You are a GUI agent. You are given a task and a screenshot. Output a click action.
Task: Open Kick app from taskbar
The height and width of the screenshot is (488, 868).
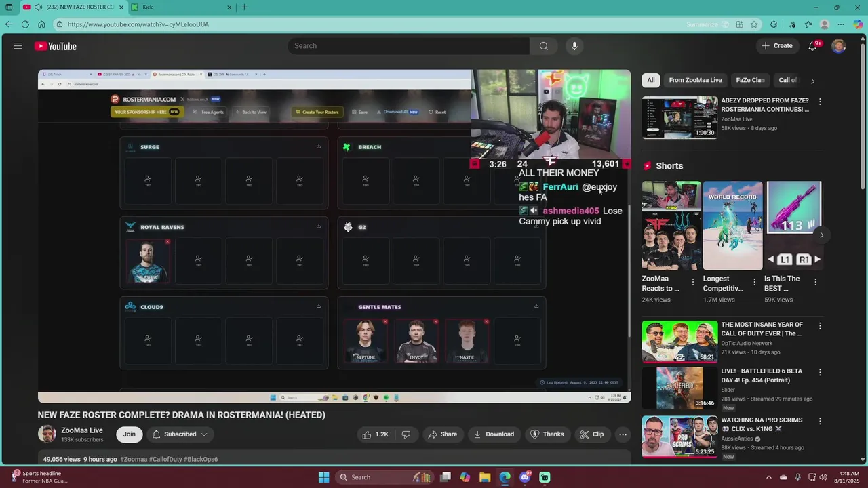coord(545,477)
